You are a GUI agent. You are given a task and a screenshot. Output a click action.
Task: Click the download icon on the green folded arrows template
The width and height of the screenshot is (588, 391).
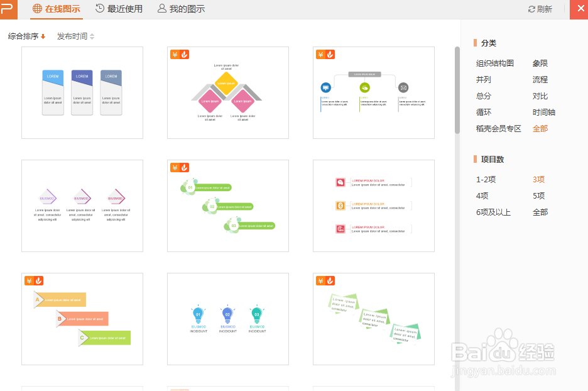(330, 281)
